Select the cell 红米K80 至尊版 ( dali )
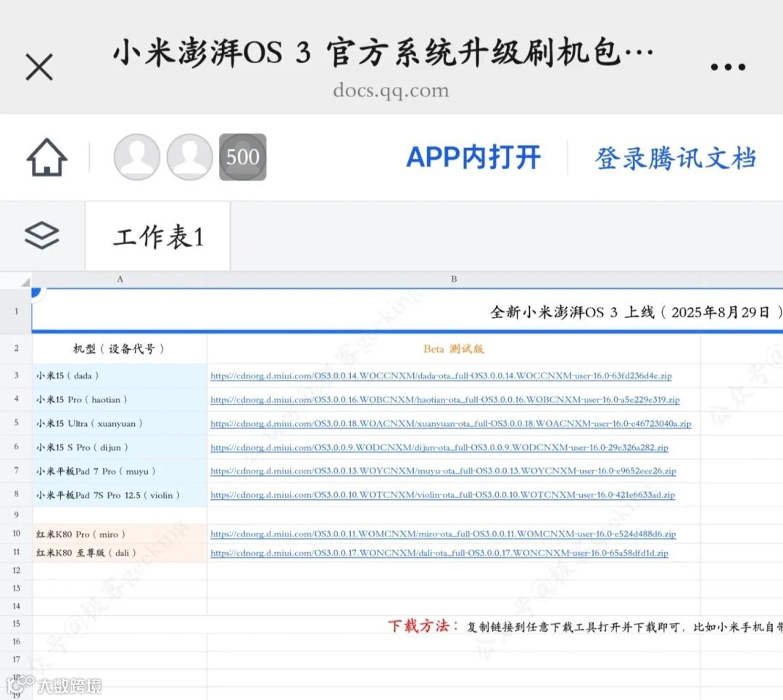Viewport: 783px width, 700px height. coord(120,553)
